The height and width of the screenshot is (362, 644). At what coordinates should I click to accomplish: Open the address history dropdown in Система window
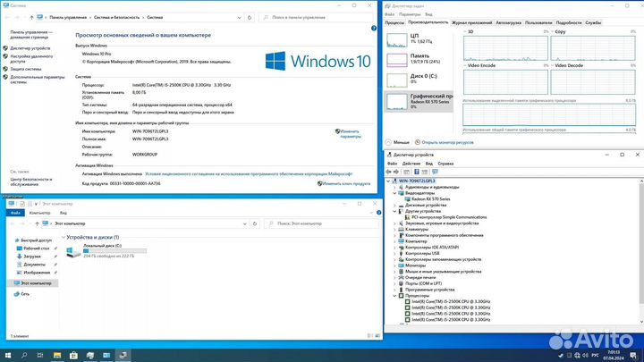pyautogui.click(x=239, y=18)
